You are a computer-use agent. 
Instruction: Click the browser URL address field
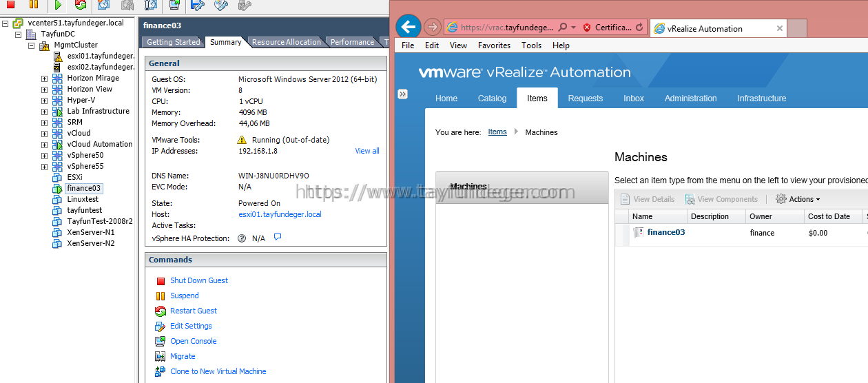(x=506, y=28)
